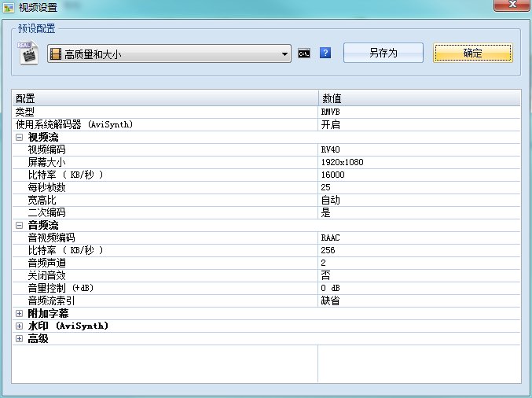Click the RV40 video codec value

(331, 149)
